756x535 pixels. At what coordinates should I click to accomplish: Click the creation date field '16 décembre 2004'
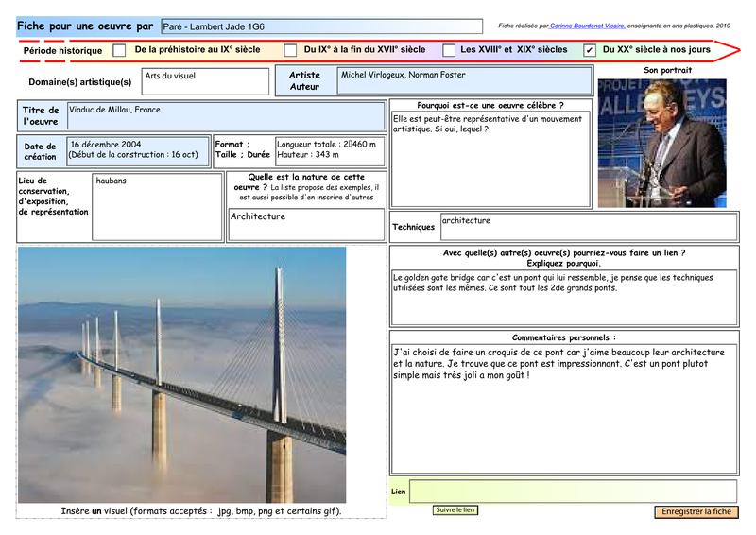[137, 150]
